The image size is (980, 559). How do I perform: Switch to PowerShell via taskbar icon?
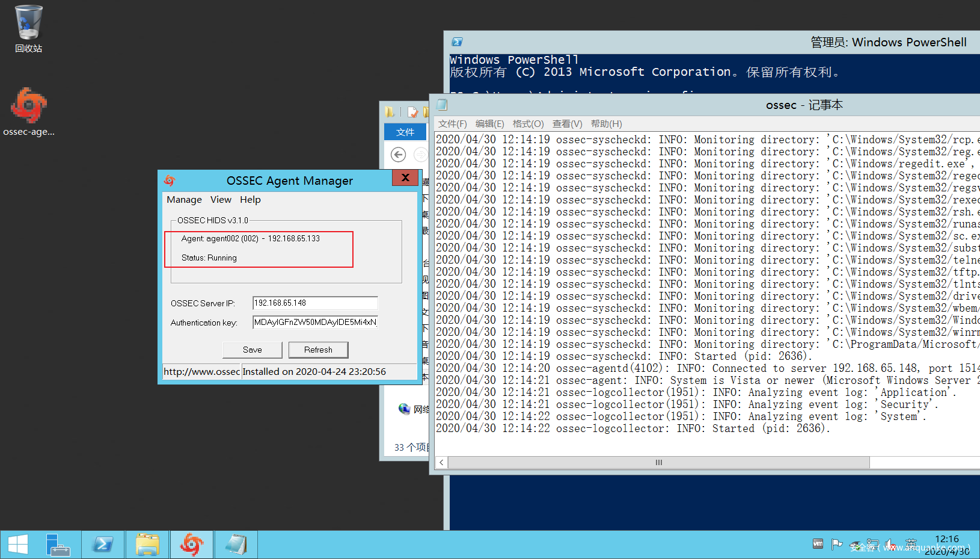pos(103,545)
